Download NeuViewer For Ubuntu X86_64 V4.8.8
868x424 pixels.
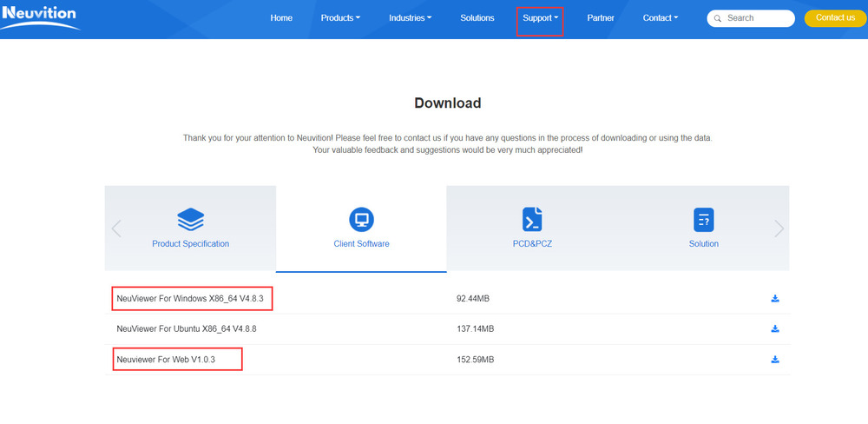[775, 328]
